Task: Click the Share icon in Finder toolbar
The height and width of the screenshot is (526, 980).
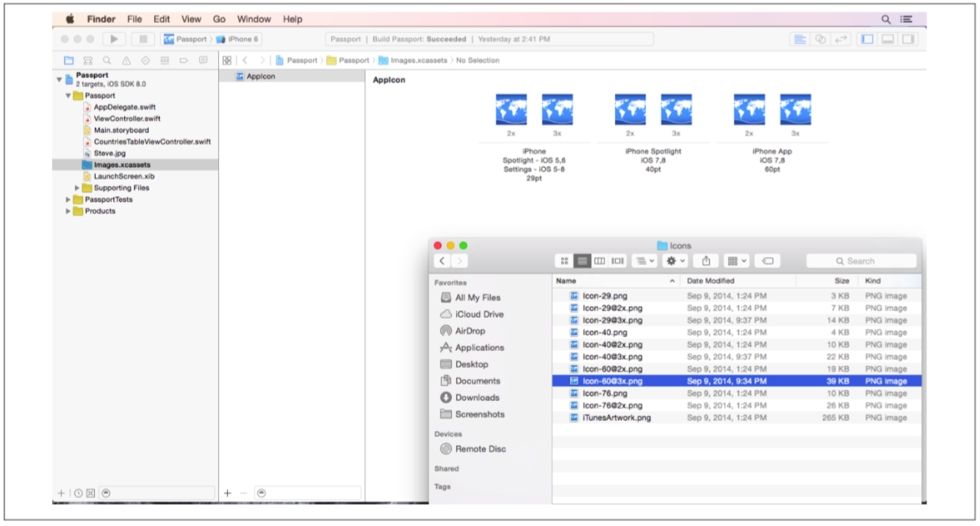Action: click(x=706, y=261)
